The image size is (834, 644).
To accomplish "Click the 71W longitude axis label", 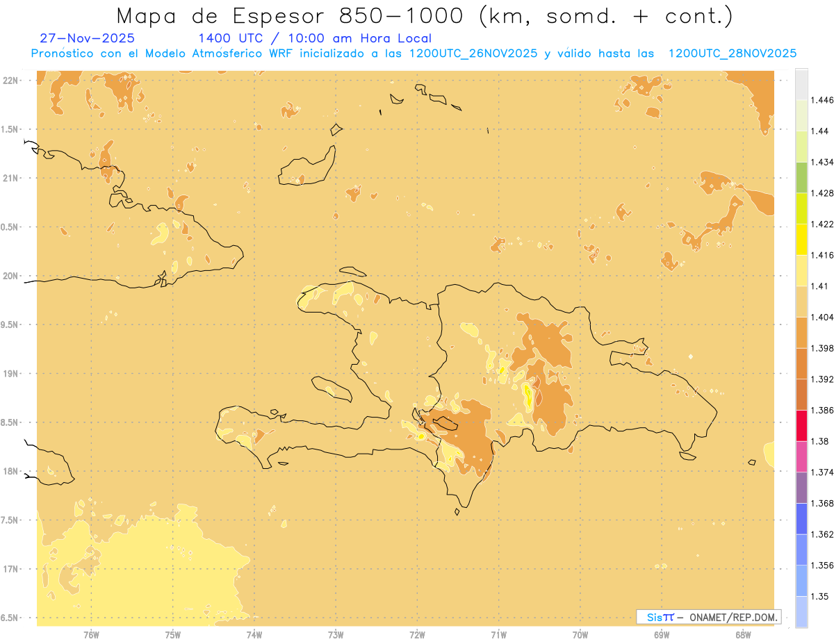I will click(x=499, y=634).
